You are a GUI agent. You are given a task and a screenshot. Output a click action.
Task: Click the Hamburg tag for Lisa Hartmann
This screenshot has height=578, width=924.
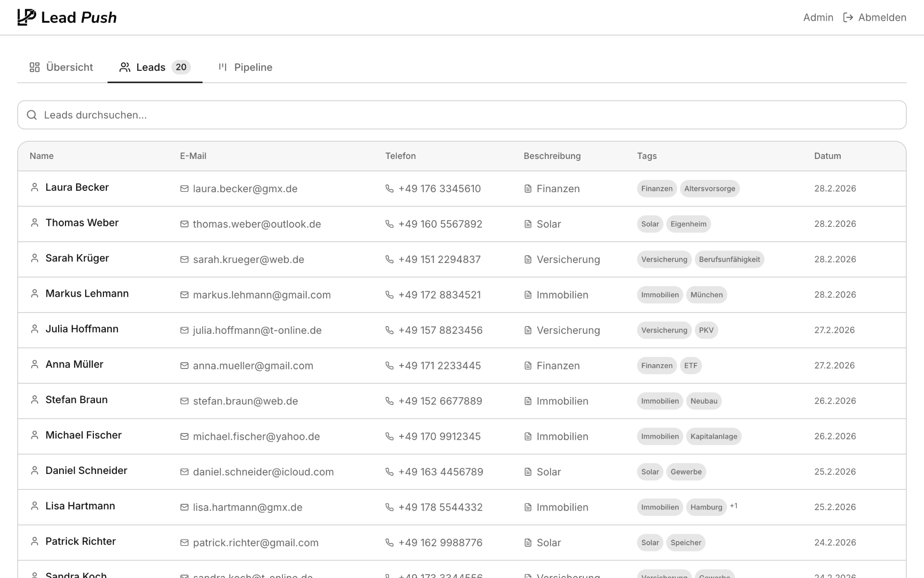coord(706,507)
